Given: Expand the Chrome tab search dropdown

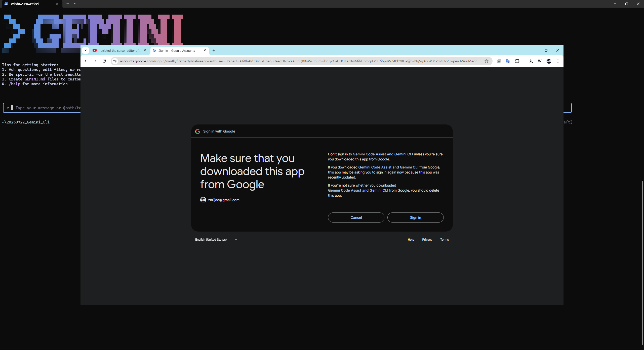Looking at the screenshot, I should point(86,50).
